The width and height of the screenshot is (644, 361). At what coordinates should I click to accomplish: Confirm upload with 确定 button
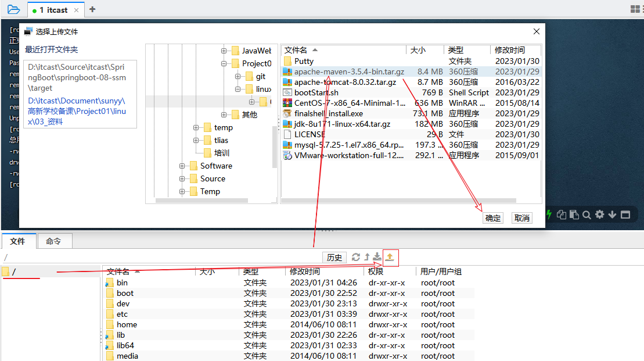(x=493, y=218)
